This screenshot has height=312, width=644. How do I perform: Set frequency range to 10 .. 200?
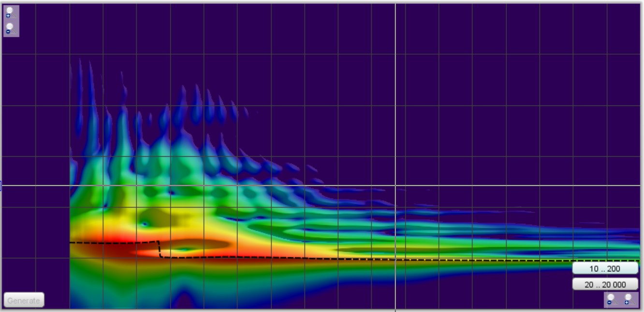[605, 268]
